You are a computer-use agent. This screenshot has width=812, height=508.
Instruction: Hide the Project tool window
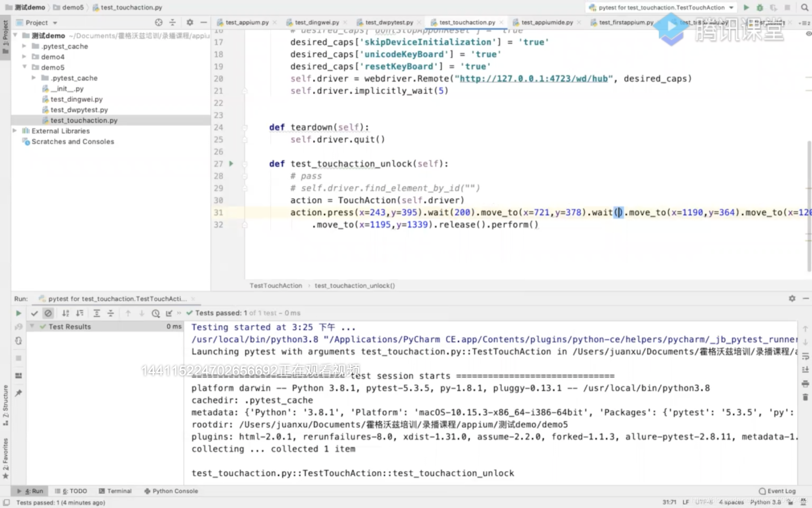204,22
